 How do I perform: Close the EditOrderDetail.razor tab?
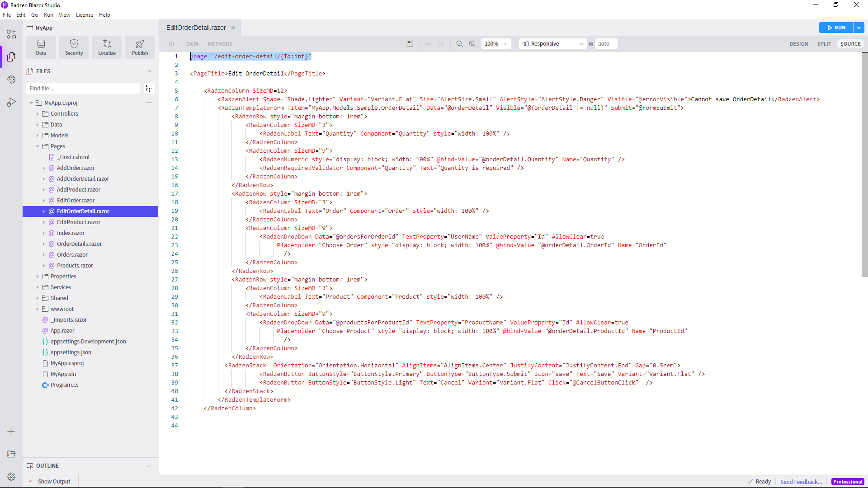(233, 28)
